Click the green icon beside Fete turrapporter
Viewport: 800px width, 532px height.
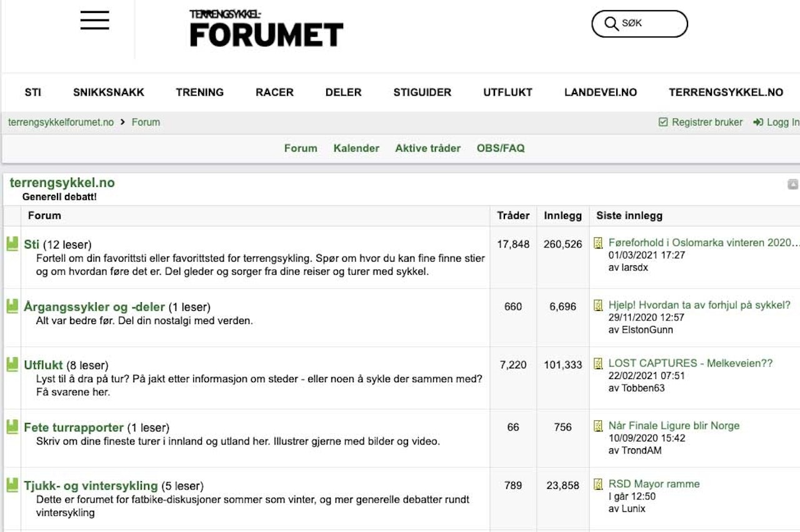click(12, 426)
